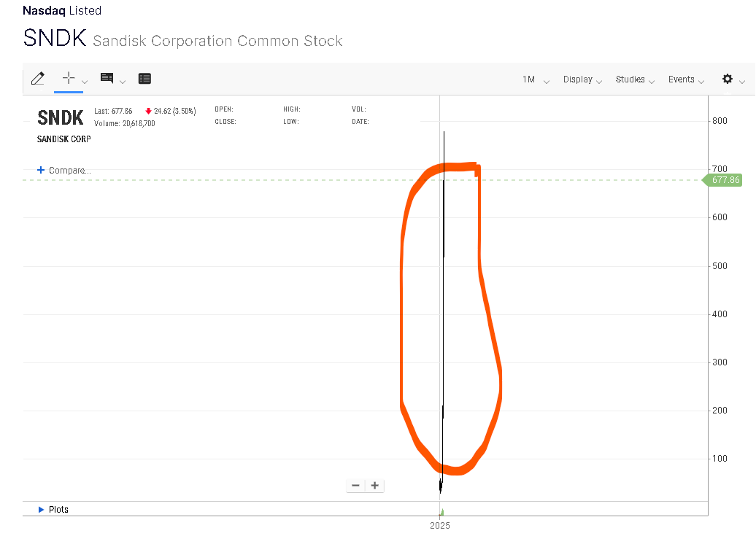Expand the Display dropdown
This screenshot has width=756, height=544.
(x=582, y=79)
